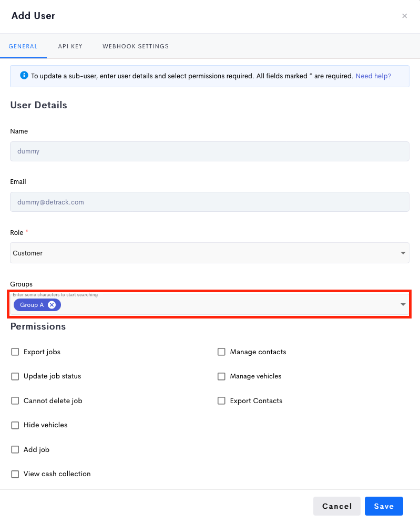Select the Customer role combo box
This screenshot has width=420, height=524.
coord(210,253)
